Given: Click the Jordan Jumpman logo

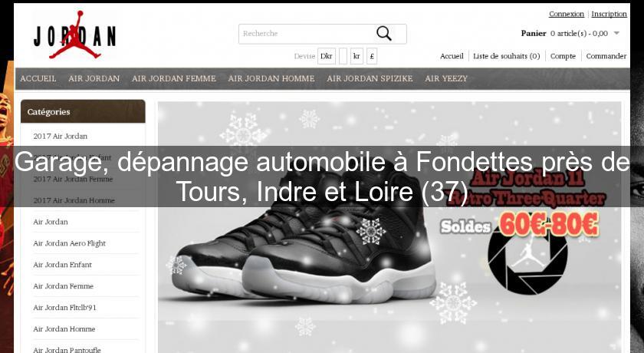Looking at the screenshot, I should point(75,35).
